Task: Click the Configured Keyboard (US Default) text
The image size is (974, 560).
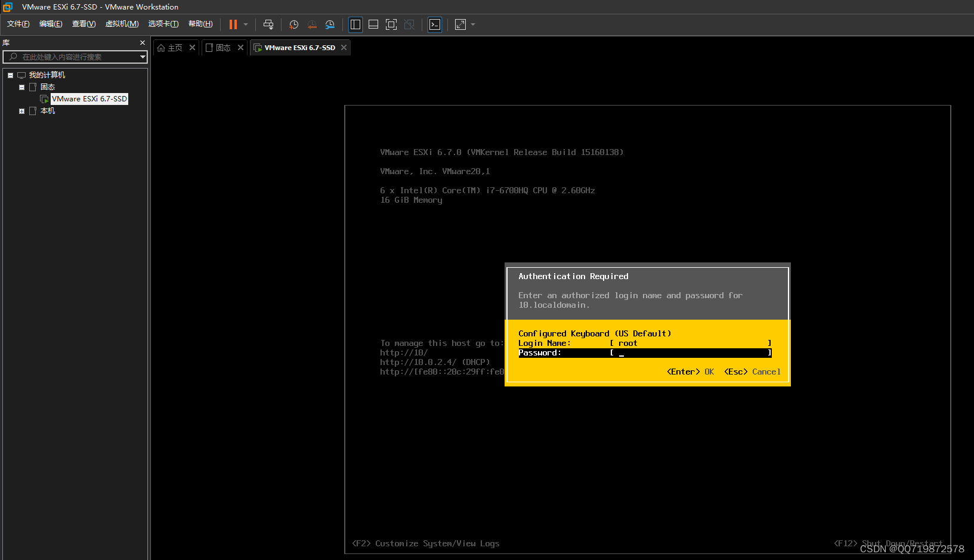Action: click(x=595, y=333)
